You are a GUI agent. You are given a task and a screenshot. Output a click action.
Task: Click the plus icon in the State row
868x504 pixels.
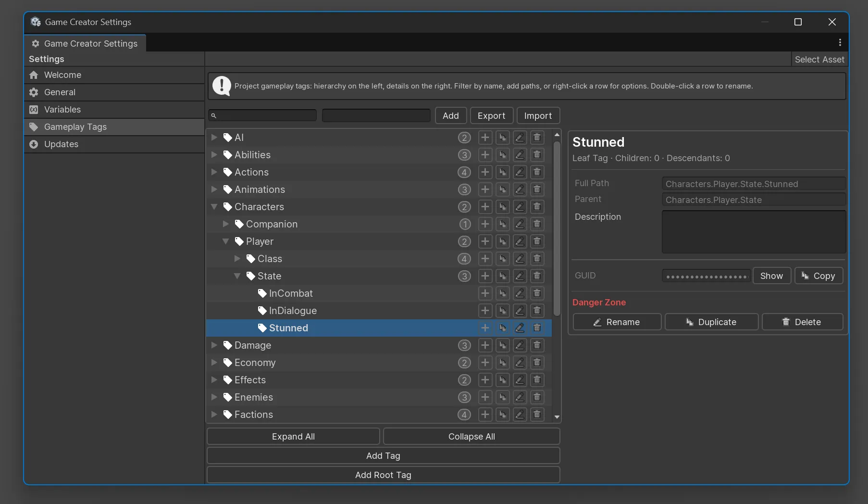485,276
